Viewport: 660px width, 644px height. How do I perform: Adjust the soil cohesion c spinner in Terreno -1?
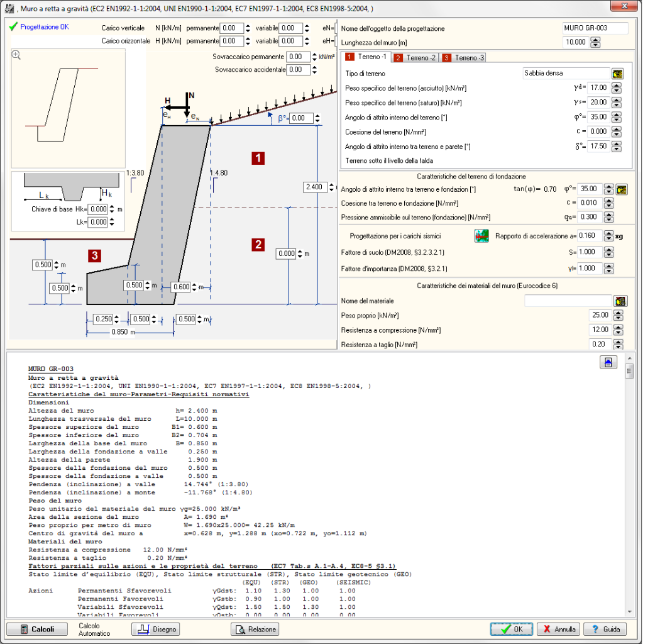click(x=617, y=132)
